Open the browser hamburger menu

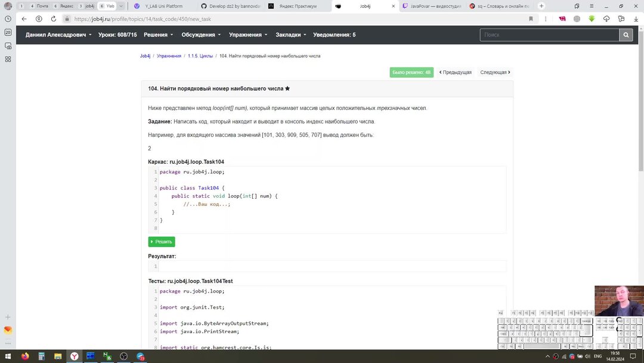pos(592,6)
